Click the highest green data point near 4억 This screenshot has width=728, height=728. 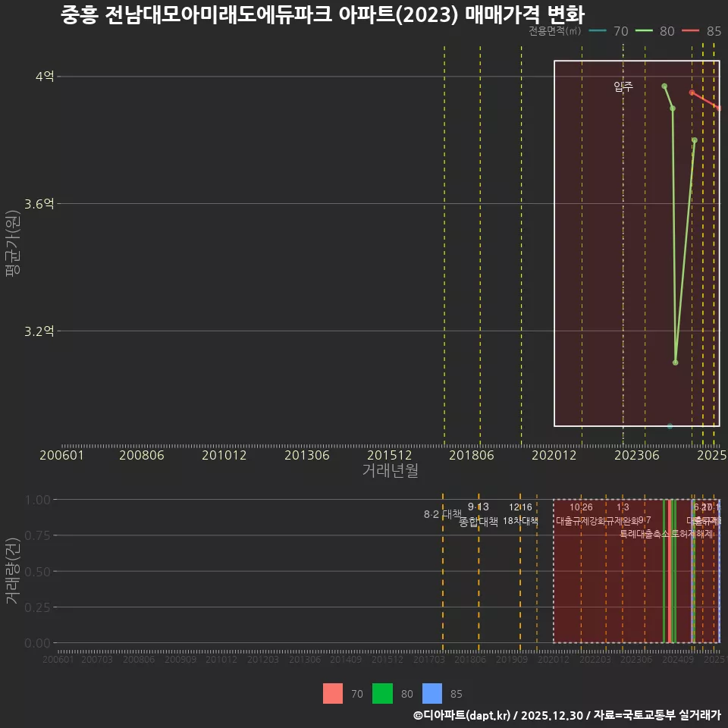664,86
